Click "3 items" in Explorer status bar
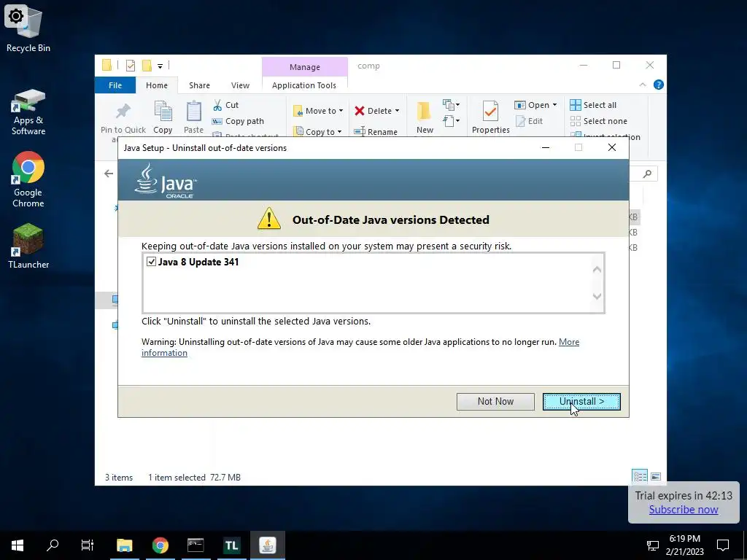Screen dimensions: 747x560 (x=119, y=477)
